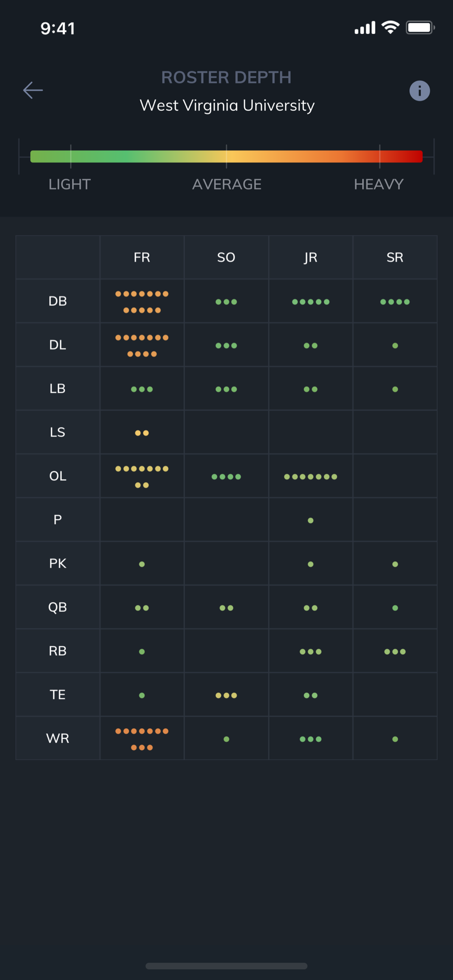Tap the HEAVY scale label
Viewport: 453px width, 980px height.
click(379, 184)
